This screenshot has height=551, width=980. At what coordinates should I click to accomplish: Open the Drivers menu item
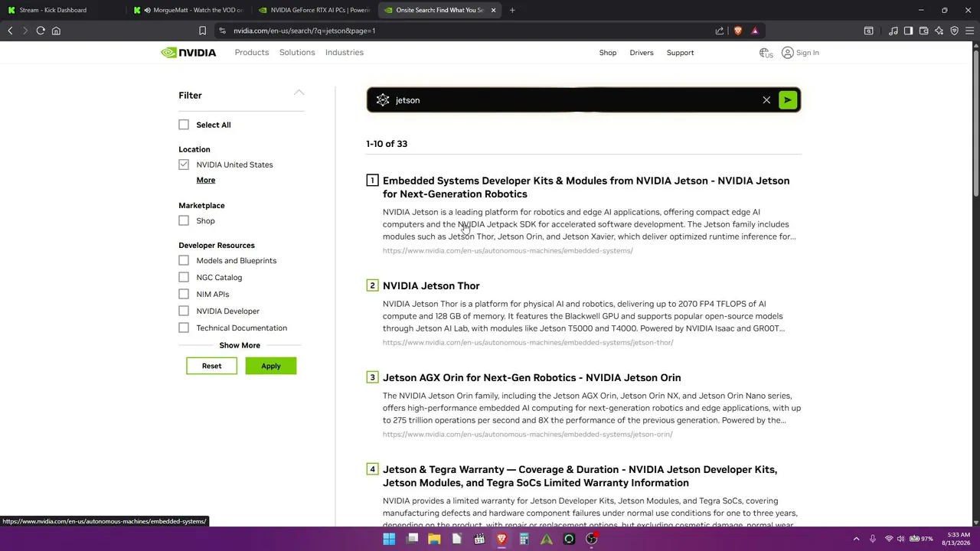(x=642, y=53)
